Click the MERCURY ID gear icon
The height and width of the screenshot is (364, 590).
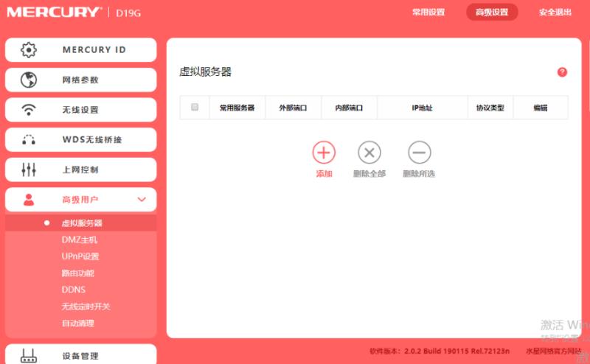29,49
